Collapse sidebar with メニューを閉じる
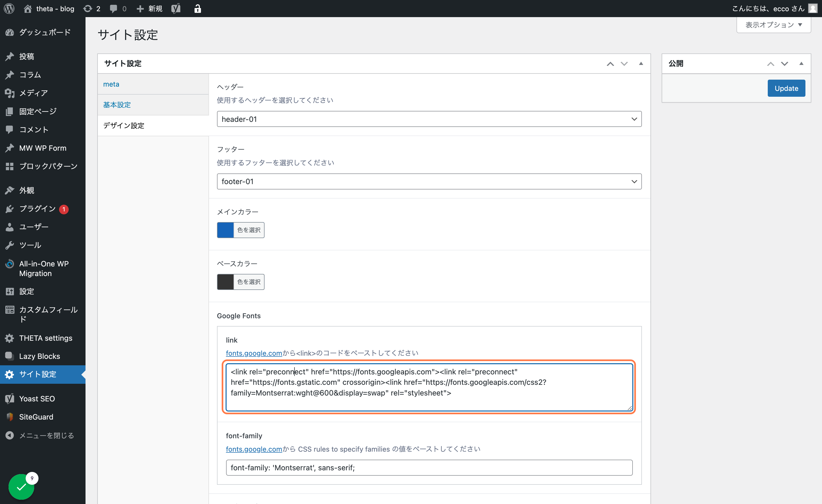The width and height of the screenshot is (822, 504). (43, 435)
